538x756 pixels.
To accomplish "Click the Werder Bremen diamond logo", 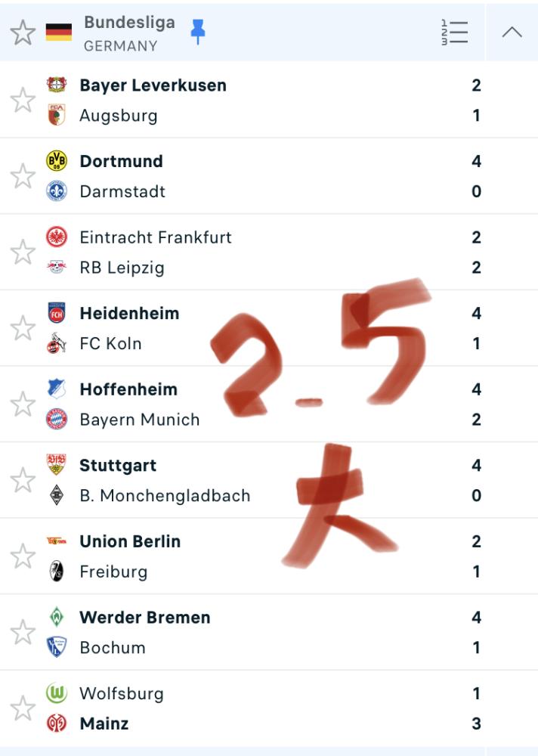I will point(57,617).
